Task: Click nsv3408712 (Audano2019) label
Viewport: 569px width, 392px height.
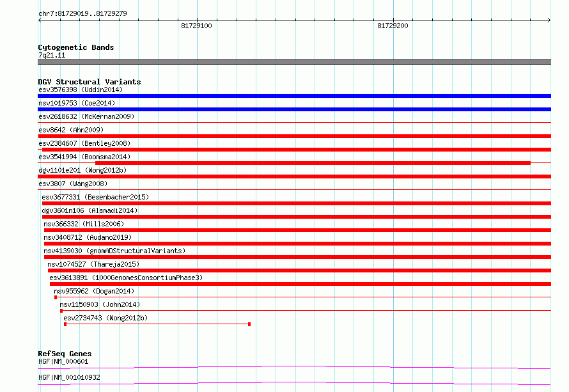Action: 88,237
